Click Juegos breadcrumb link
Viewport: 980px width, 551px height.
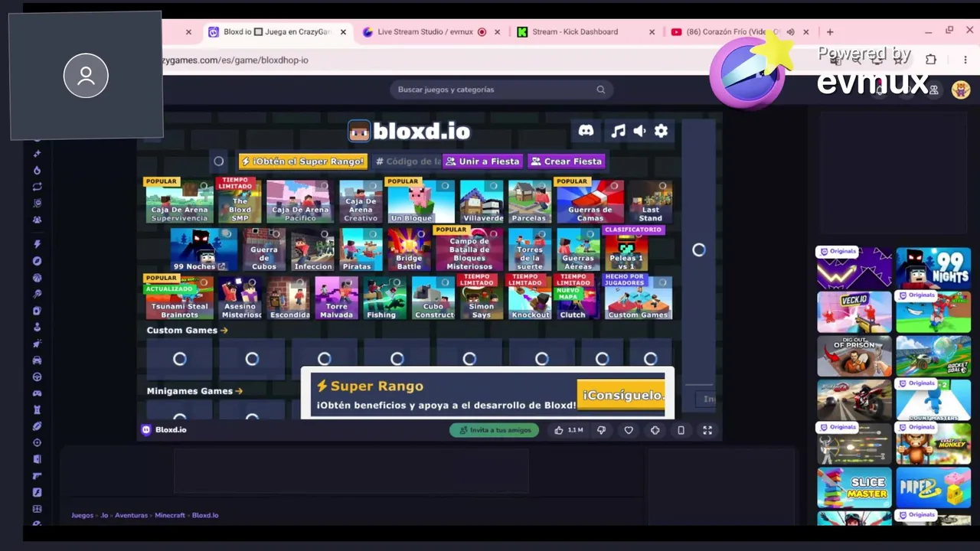[x=83, y=516]
